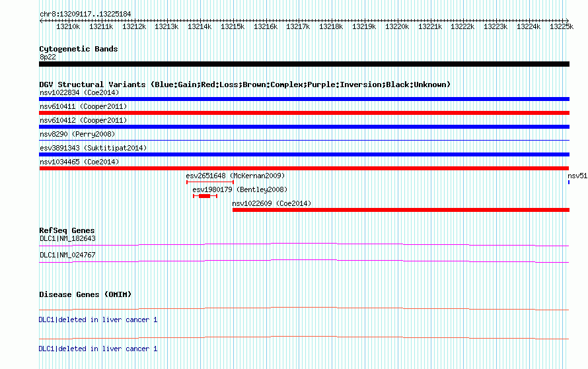The width and height of the screenshot is (588, 369).
Task: Click the 8p22 band label
Action: 48,57
